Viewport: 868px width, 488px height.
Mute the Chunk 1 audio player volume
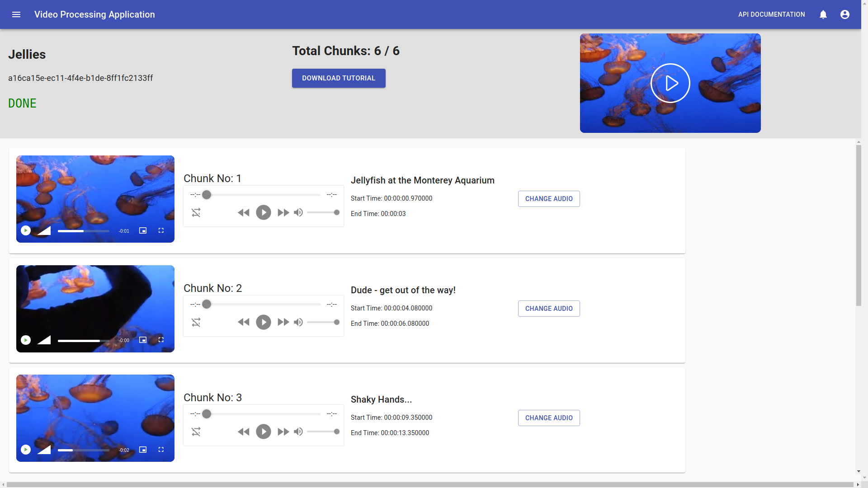[298, 212]
